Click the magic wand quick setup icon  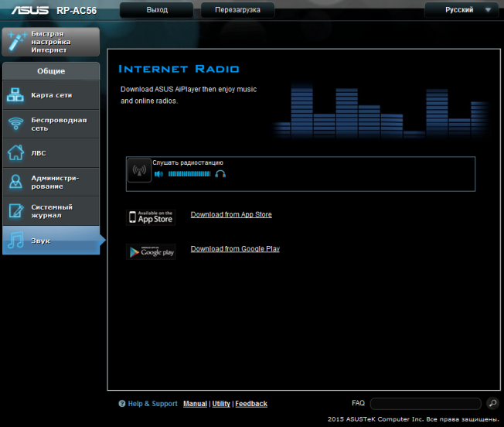[x=17, y=42]
